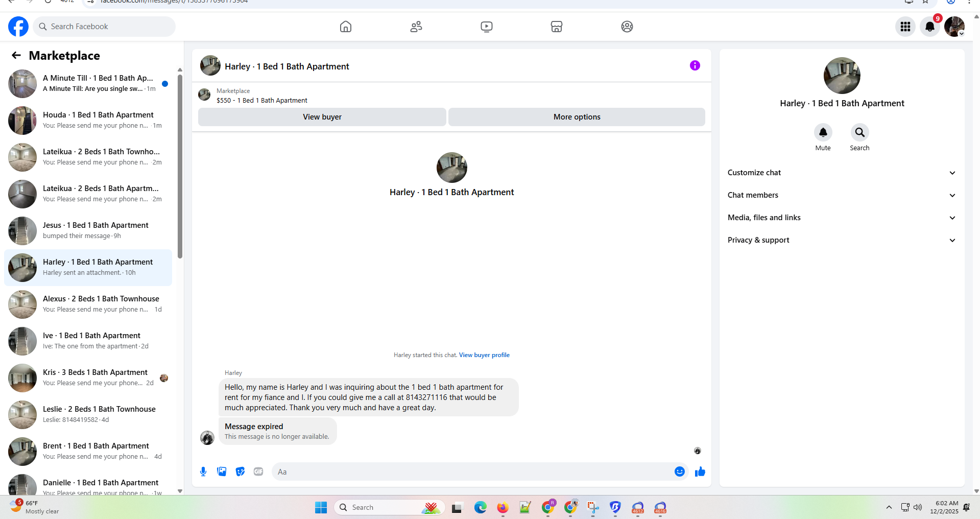Choose a GIF icon

point(258,471)
